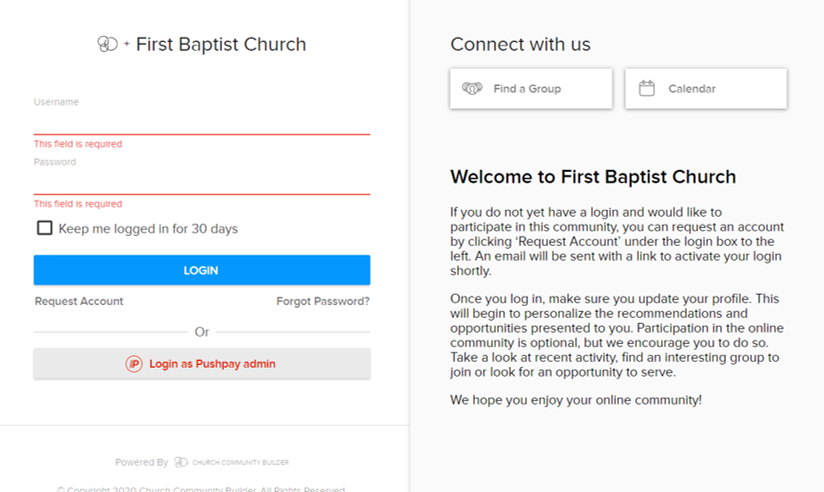This screenshot has height=492, width=824.
Task: Click the Pushpay circular logo icon
Action: [134, 364]
